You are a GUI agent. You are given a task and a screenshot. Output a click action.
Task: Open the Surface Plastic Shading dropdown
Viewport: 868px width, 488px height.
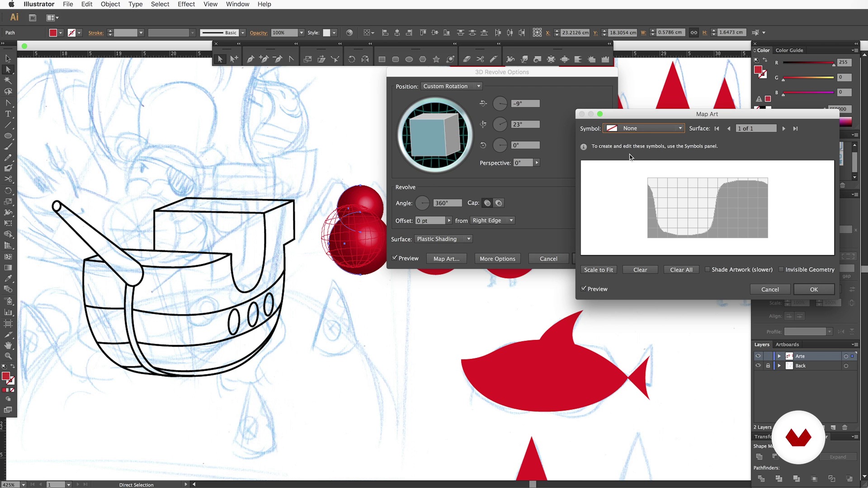click(443, 239)
